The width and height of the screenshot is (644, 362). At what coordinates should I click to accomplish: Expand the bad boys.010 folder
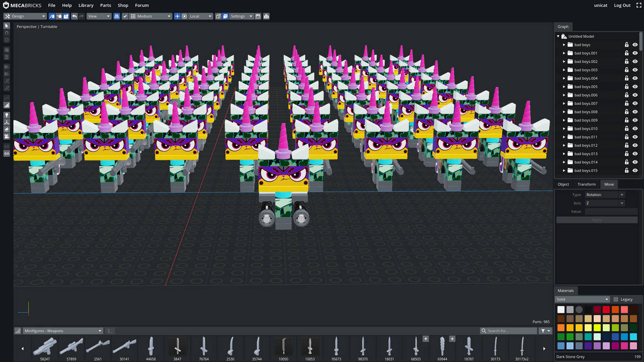(x=564, y=129)
